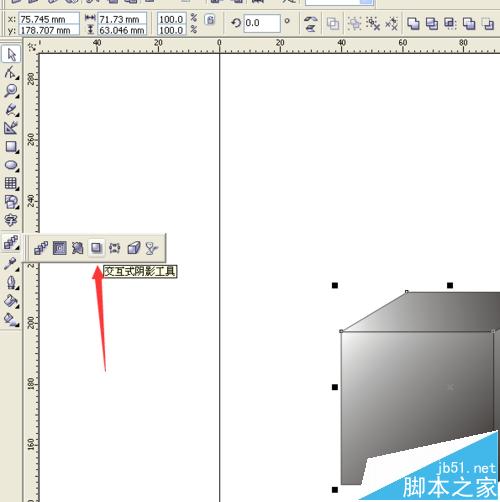Select the Zoom magnifier tool
This screenshot has height=502, width=500.
point(11,91)
